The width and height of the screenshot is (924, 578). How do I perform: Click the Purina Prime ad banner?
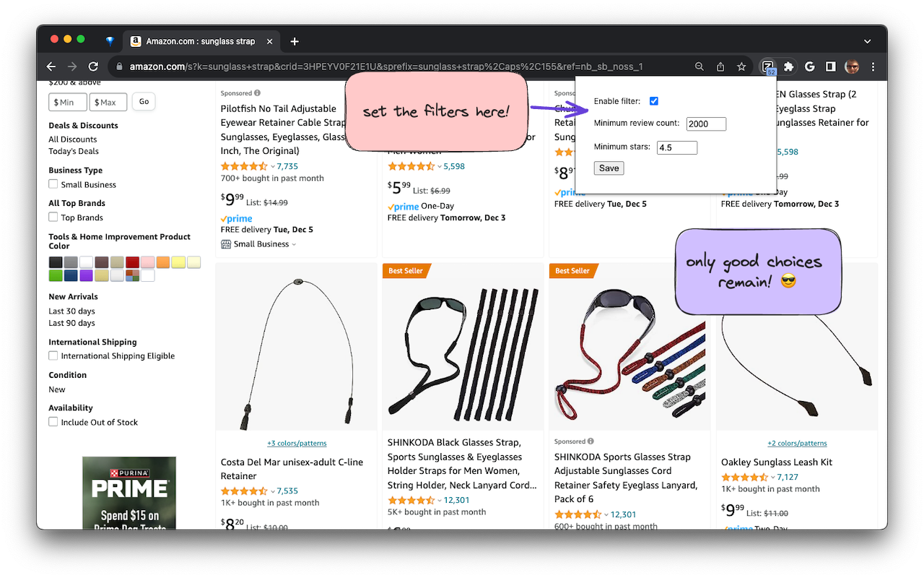click(129, 493)
